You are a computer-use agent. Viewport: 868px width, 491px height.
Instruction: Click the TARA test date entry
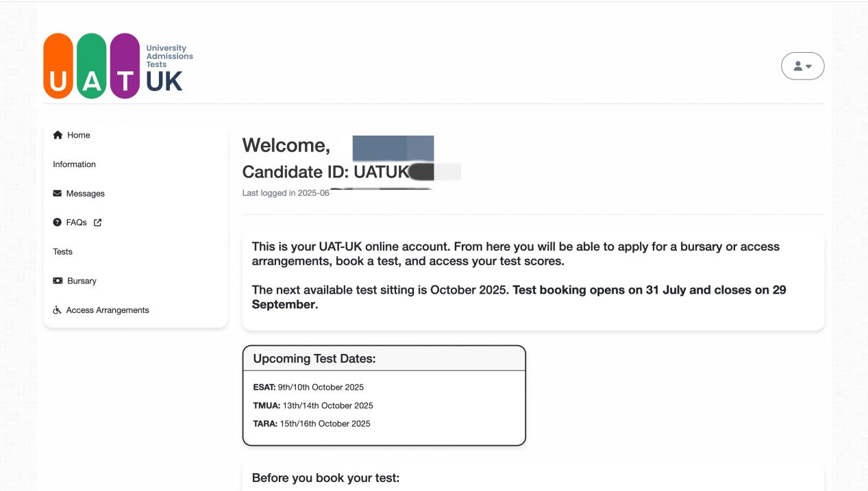tap(312, 424)
